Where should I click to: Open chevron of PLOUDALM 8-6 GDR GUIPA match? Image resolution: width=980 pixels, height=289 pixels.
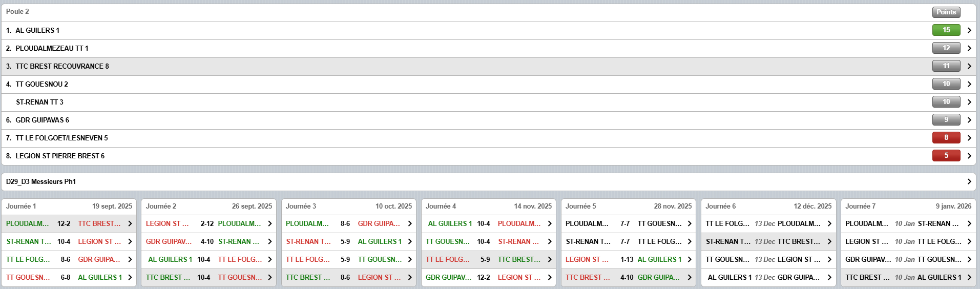[x=409, y=224]
